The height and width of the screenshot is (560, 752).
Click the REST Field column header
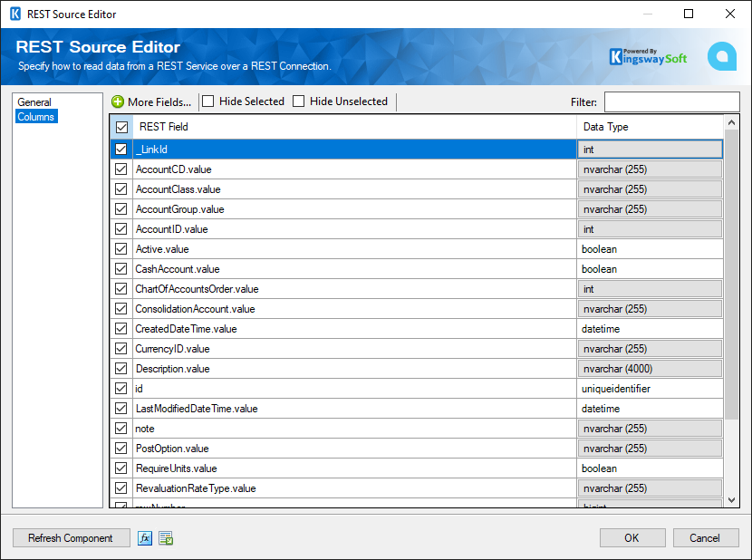coord(354,127)
